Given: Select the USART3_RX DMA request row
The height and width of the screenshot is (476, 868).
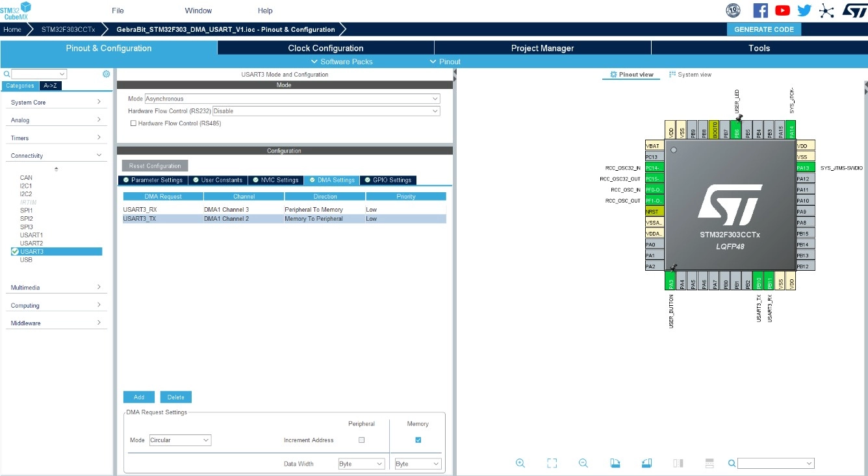Looking at the screenshot, I should point(285,210).
